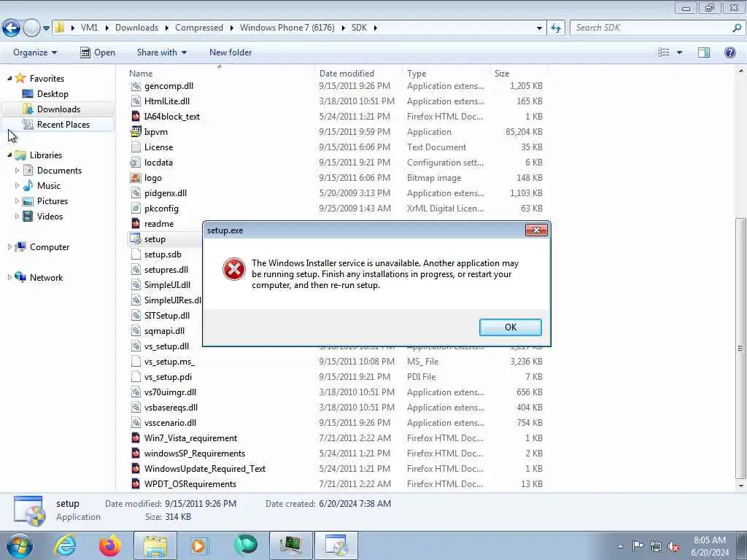747x560 pixels.
Task: Select Recent Places in Favorites
Action: click(63, 124)
